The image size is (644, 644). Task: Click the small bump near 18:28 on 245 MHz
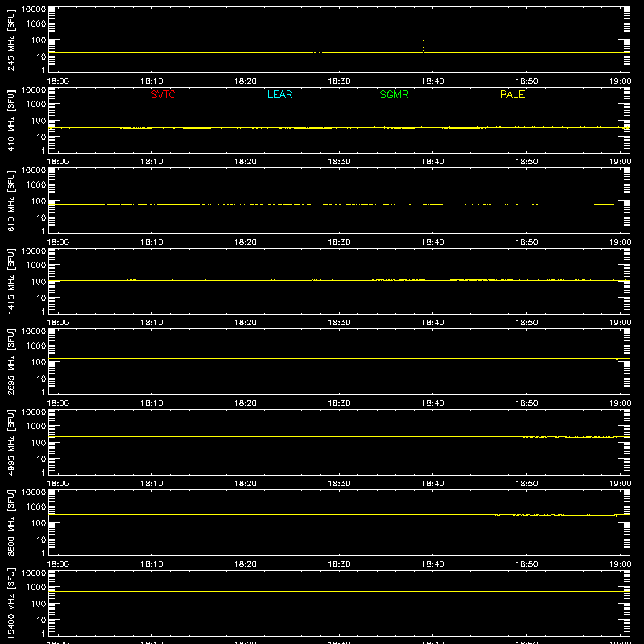coord(320,52)
